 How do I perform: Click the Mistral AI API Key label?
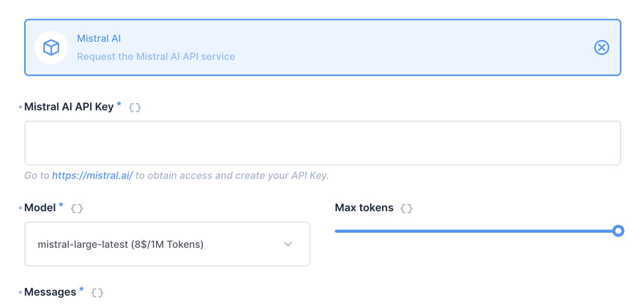(69, 107)
